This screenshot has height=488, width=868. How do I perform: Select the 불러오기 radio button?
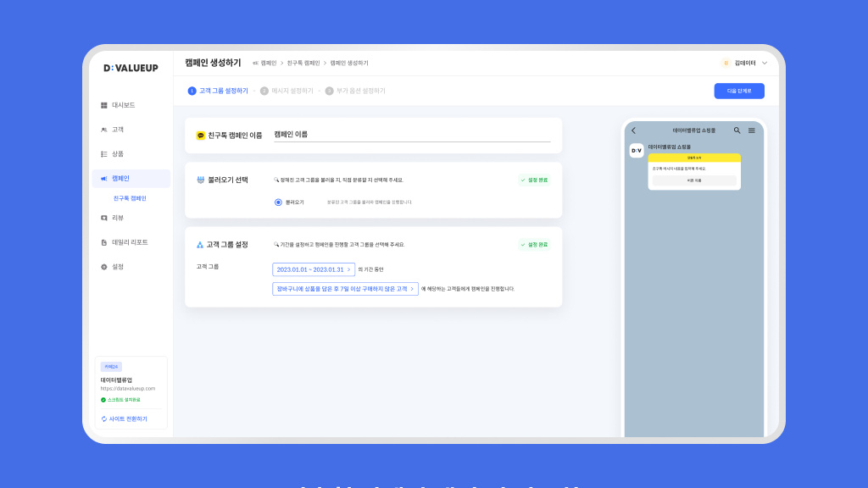pos(278,202)
